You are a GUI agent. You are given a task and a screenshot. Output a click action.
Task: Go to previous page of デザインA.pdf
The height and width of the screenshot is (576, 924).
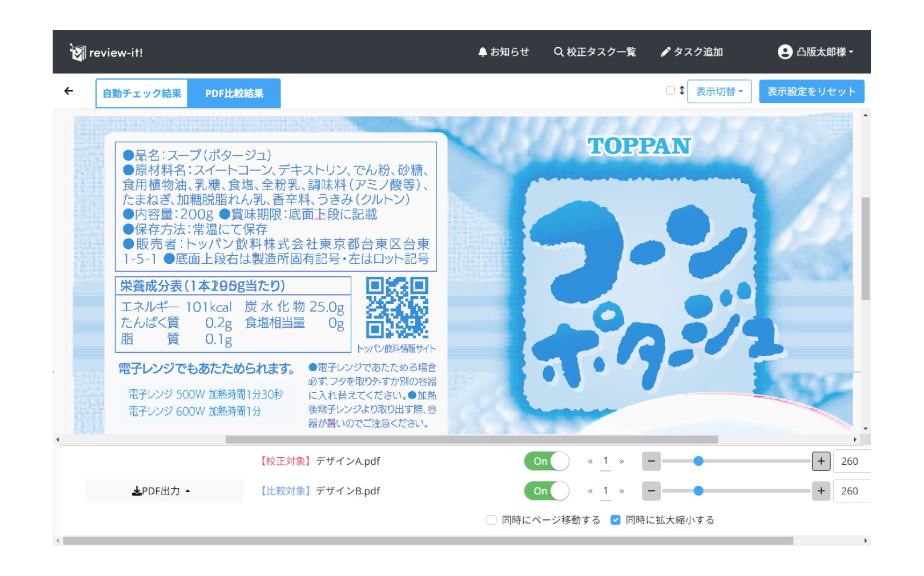590,461
